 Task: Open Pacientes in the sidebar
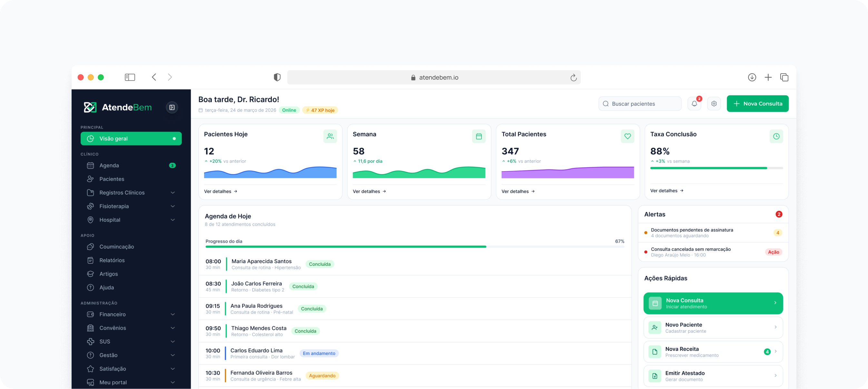tap(131, 179)
